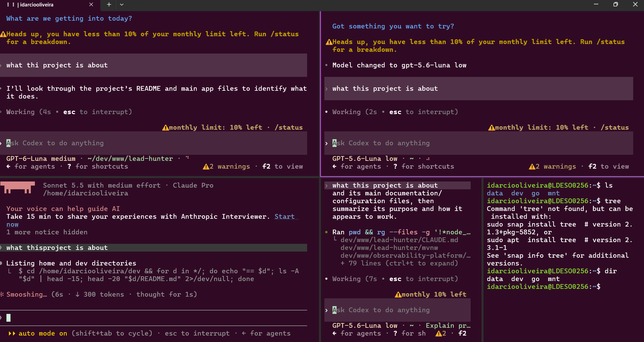
Task: Click 'Smooshing…' status in Claude pane
Action: [x=26, y=295]
